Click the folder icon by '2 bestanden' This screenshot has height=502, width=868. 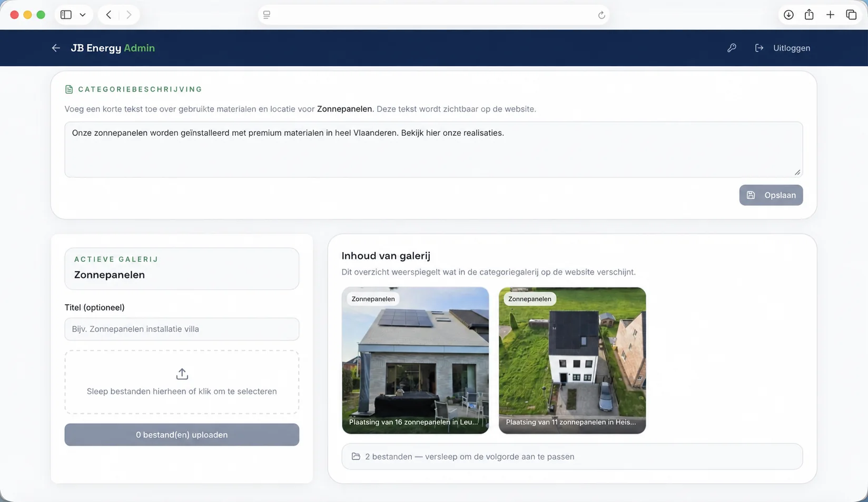click(356, 456)
